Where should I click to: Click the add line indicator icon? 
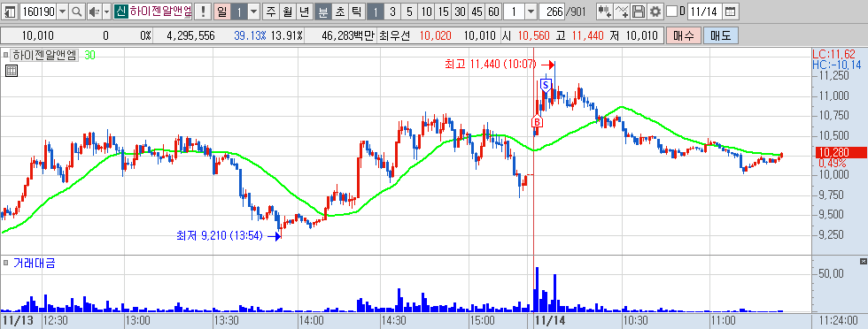tap(622, 11)
